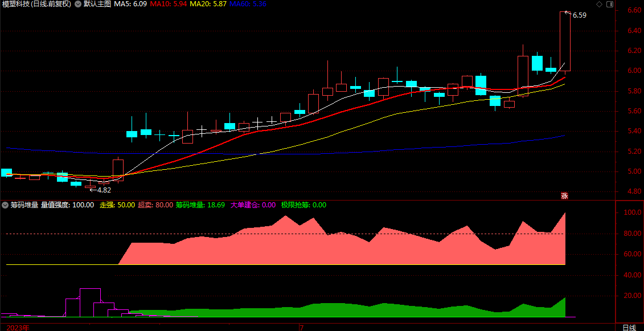644x331 pixels.
Task: Click the red MA10: 5.94 legend
Action: (169, 4)
